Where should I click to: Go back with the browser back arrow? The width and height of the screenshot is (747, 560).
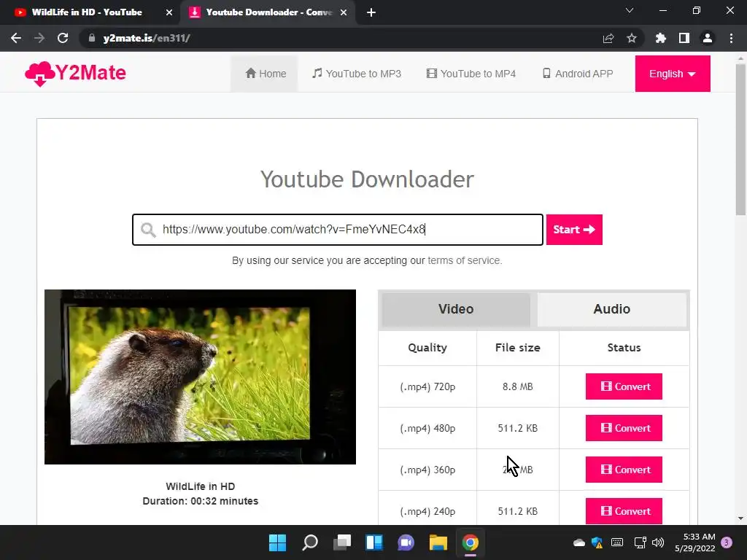tap(16, 38)
